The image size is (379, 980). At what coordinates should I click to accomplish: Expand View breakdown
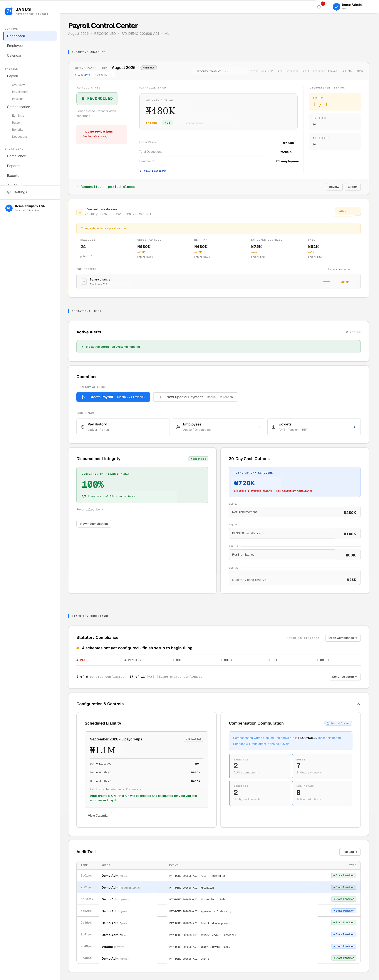point(153,171)
